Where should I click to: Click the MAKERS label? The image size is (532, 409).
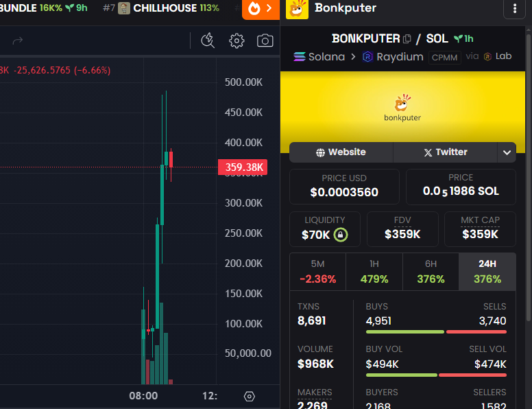[x=315, y=393]
